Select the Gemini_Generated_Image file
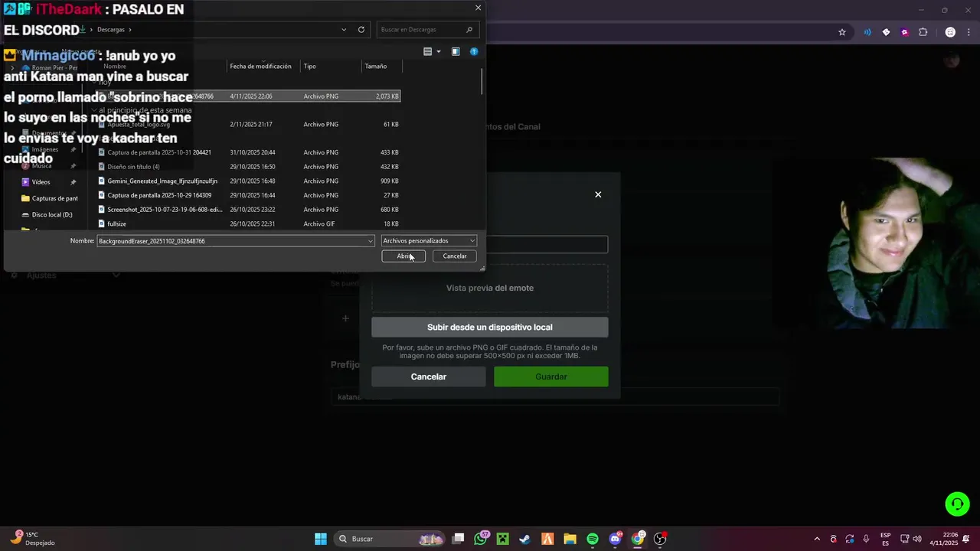Screen dimensions: 980x551 pos(249,181)
